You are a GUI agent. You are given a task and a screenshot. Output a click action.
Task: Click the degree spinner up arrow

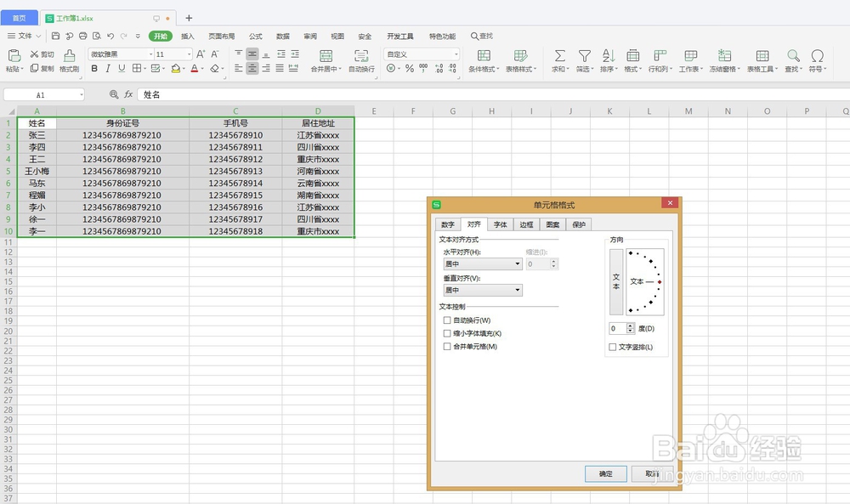(x=630, y=326)
